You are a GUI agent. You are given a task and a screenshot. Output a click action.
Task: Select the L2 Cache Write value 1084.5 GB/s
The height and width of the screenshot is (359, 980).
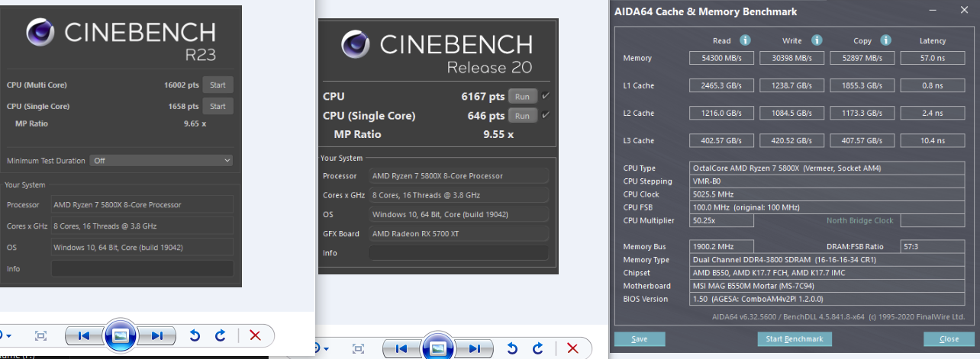[x=791, y=113]
